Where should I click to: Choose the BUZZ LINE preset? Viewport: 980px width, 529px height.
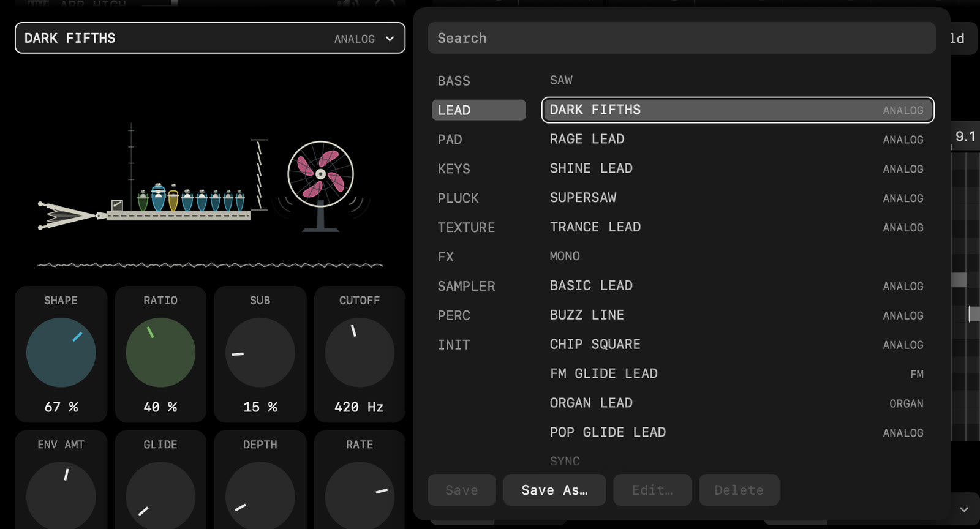pos(737,315)
